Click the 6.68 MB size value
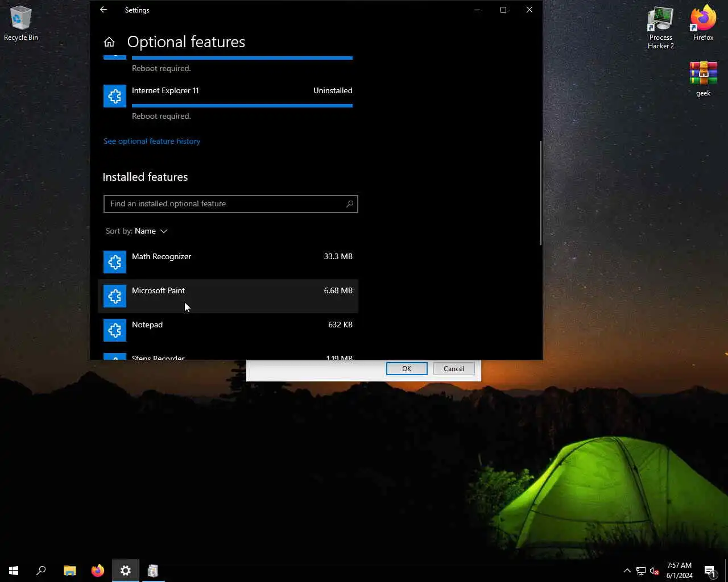 point(338,290)
